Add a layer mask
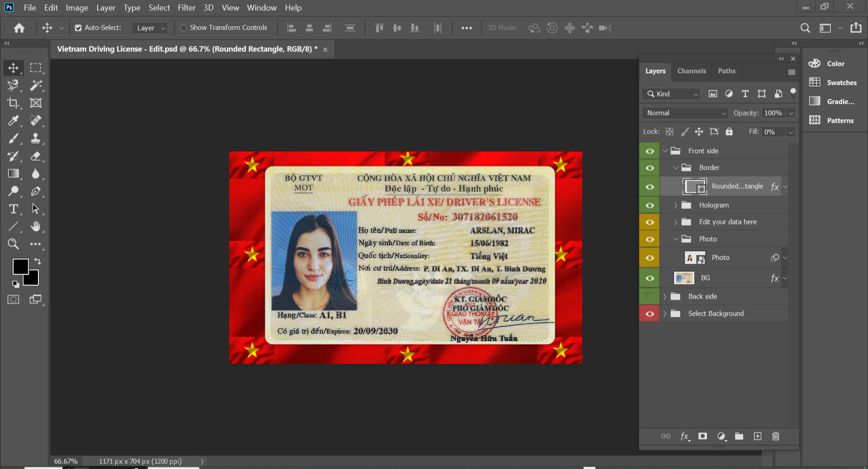Viewport: 868px width, 469px height. (703, 436)
